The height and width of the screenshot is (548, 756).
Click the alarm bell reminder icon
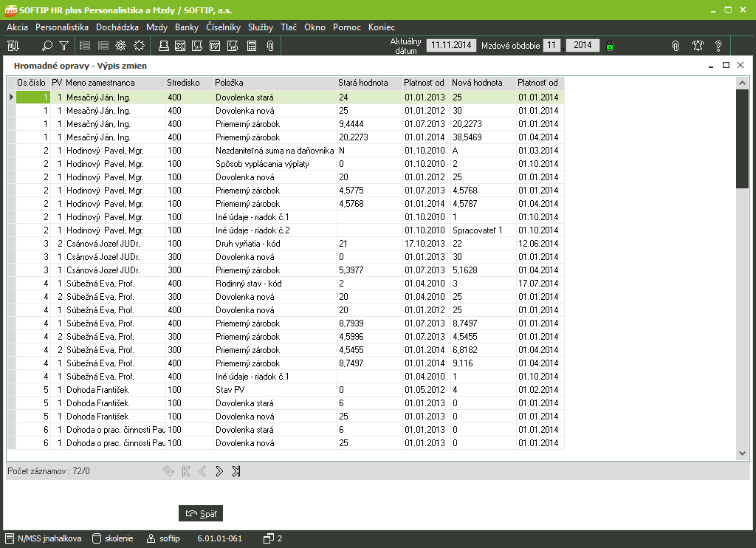click(698, 46)
